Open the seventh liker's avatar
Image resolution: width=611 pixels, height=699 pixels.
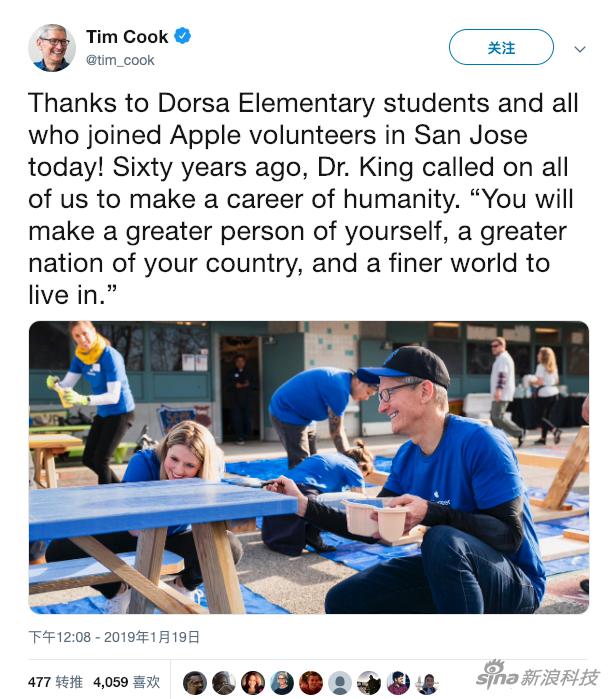tap(369, 683)
